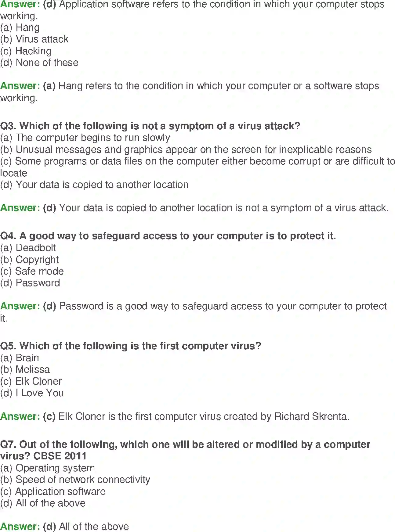The image size is (395, 532).
Task: Choose option (d) Password
Action: coord(30,283)
